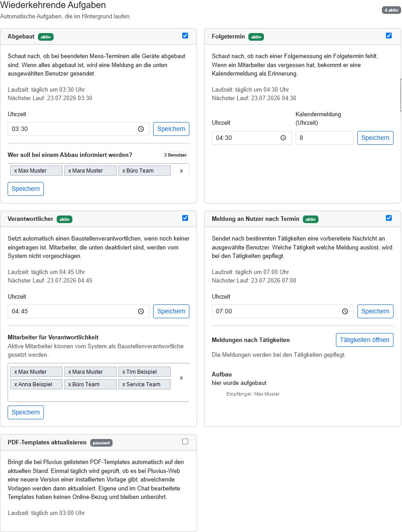402x532 pixels.
Task: Enable the PDF-Templates aktualisieren checkbox
Action: tap(185, 441)
